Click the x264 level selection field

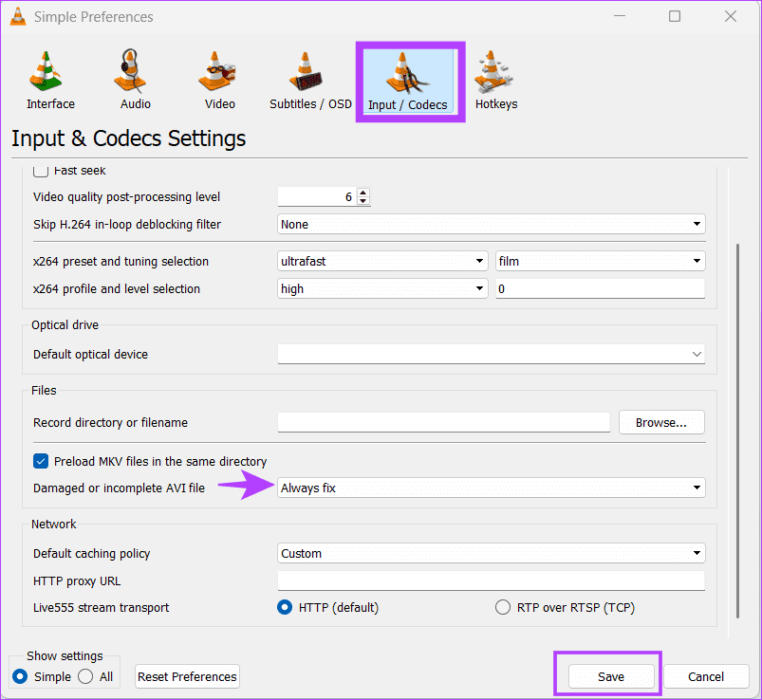point(600,288)
